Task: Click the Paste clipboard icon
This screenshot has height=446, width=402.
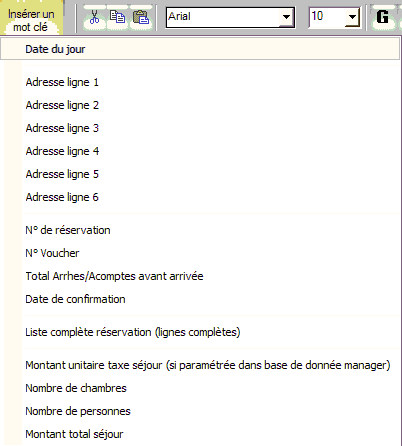Action: coord(141,17)
